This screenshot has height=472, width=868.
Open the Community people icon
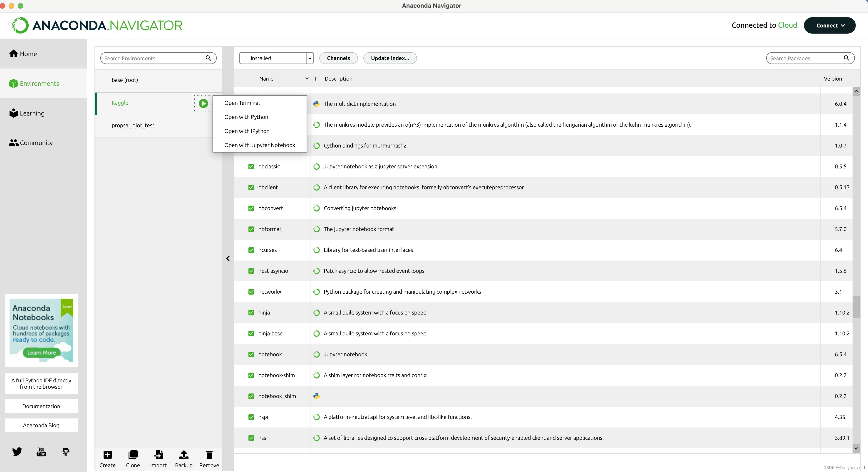coord(13,143)
